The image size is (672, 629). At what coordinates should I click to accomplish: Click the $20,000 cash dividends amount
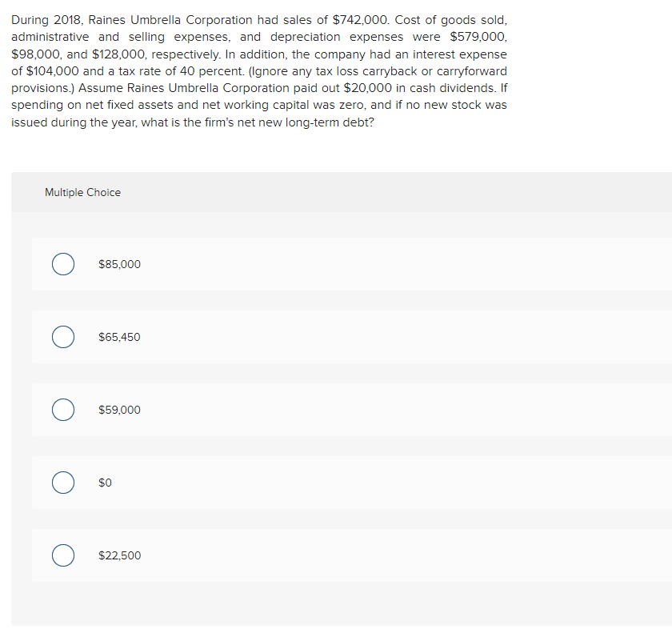pyautogui.click(x=368, y=88)
